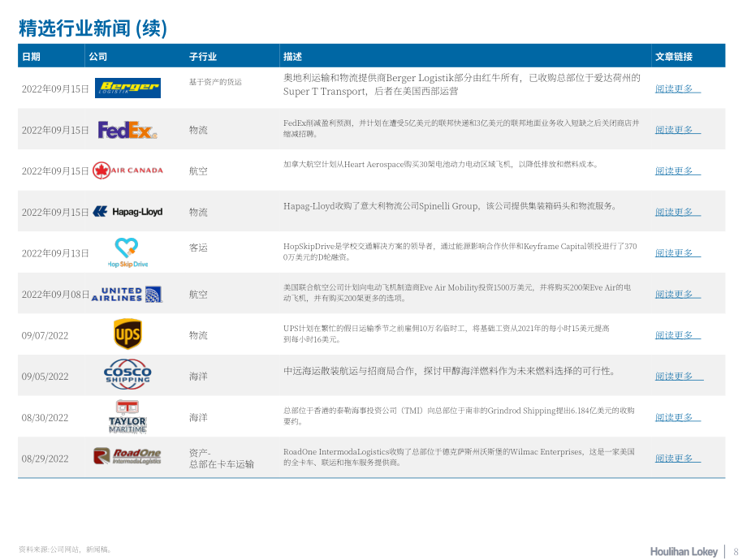Open read-more link for UPS row
Image resolution: width=747 pixels, height=560 pixels.
(677, 334)
